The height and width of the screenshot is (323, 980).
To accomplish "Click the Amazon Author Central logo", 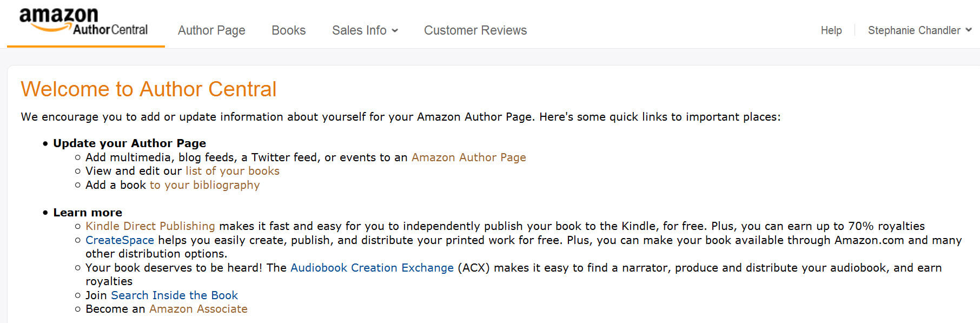I will pyautogui.click(x=83, y=22).
